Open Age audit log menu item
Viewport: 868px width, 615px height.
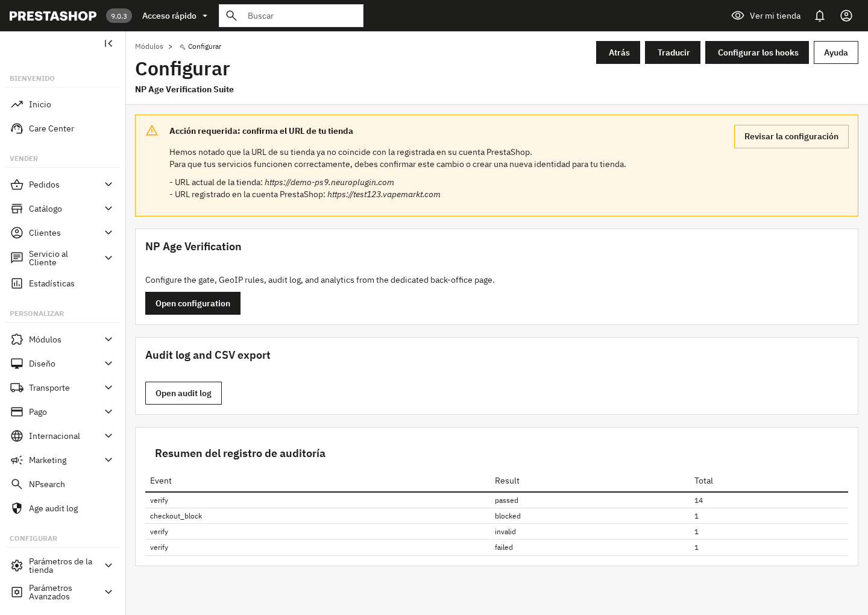point(63,508)
